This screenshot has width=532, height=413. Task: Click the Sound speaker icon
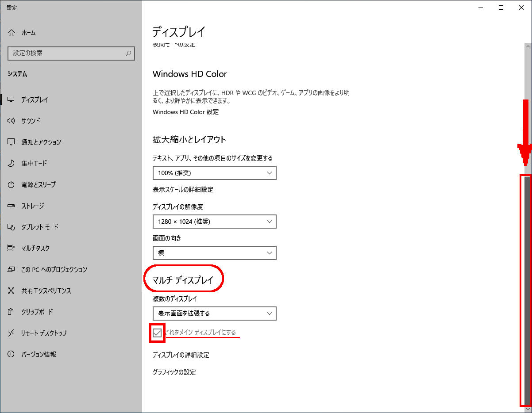(x=12, y=121)
